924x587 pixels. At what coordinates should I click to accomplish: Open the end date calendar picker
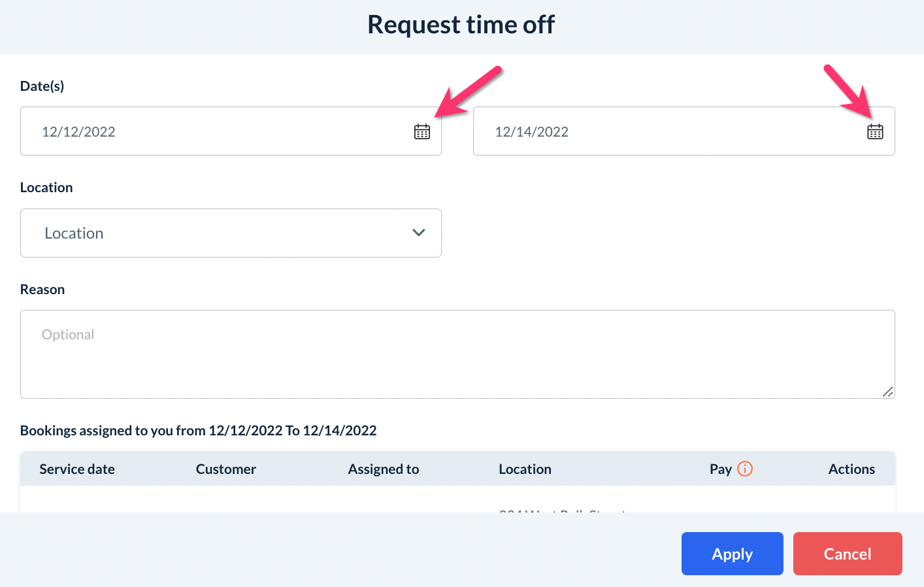click(875, 131)
